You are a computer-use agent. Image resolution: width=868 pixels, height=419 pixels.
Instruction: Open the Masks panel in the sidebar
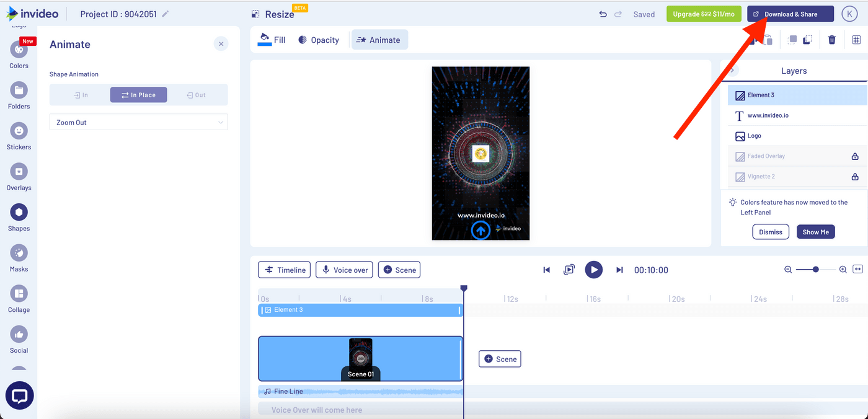point(19,258)
